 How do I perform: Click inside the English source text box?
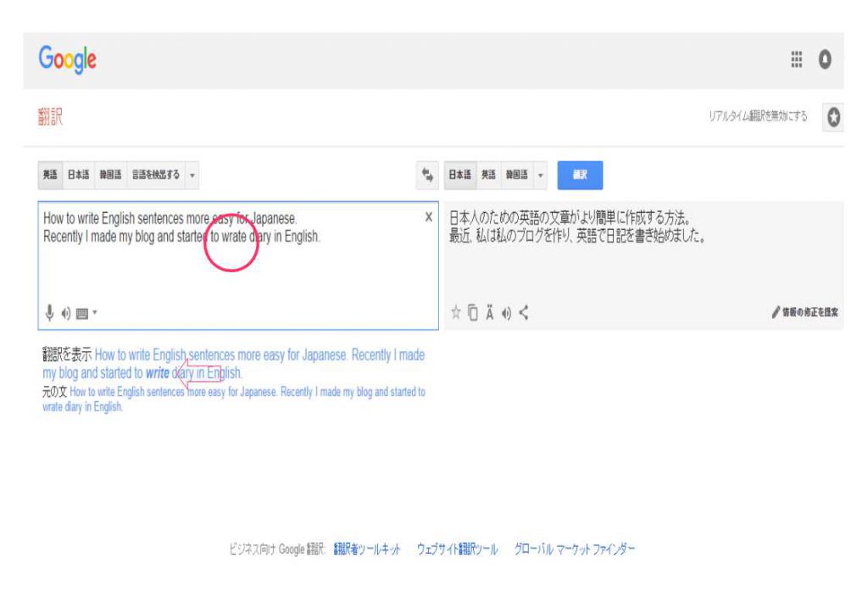[237, 271]
